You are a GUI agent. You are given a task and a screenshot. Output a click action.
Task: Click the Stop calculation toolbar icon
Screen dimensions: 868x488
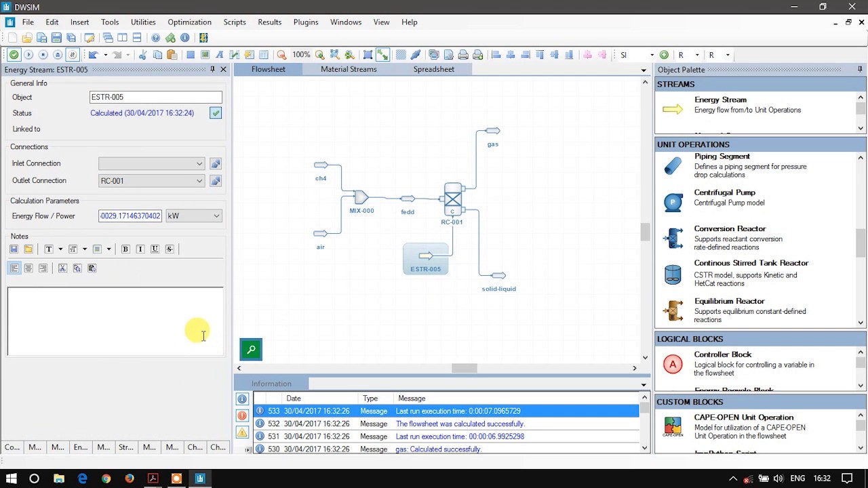pyautogui.click(x=43, y=55)
